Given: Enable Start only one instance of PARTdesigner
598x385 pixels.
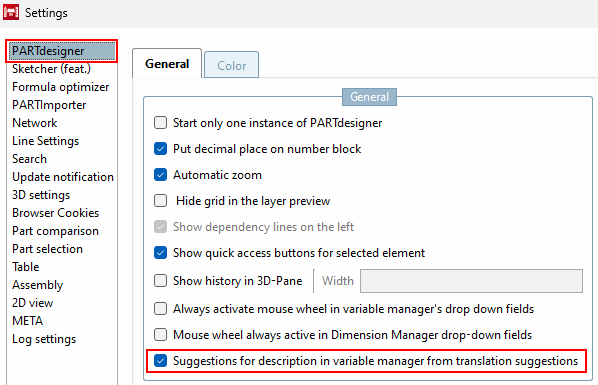Looking at the screenshot, I should pos(161,123).
